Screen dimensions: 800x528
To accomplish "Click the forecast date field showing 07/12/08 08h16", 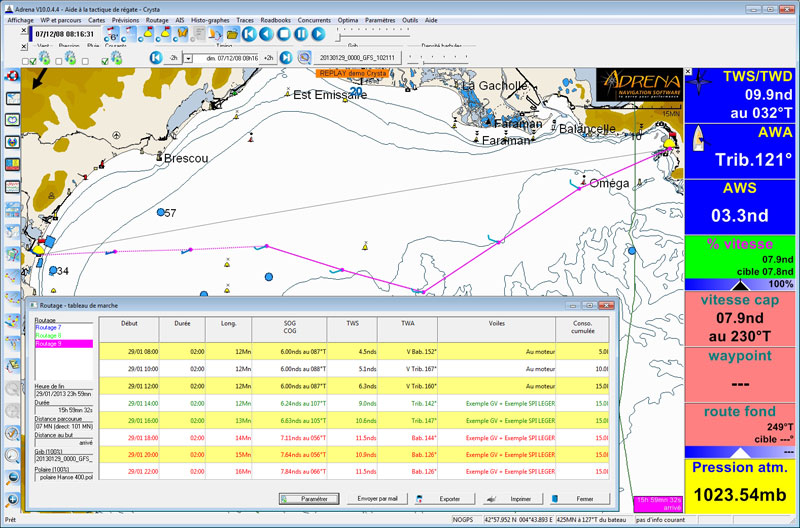I will coord(226,58).
